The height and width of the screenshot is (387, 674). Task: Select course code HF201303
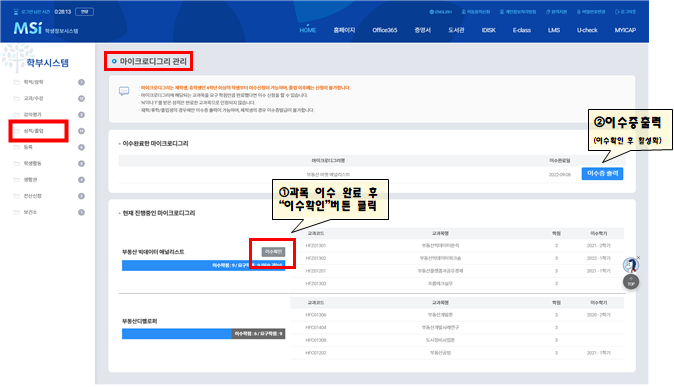pyautogui.click(x=316, y=284)
